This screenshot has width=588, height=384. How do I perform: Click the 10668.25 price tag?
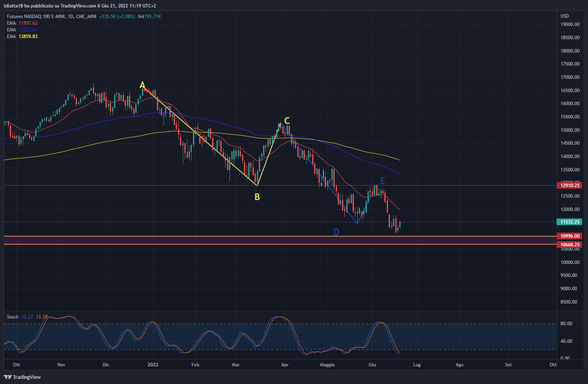pos(570,245)
